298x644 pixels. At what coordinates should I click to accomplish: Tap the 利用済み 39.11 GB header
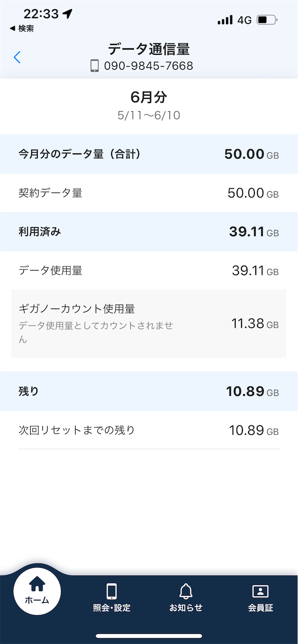149,232
